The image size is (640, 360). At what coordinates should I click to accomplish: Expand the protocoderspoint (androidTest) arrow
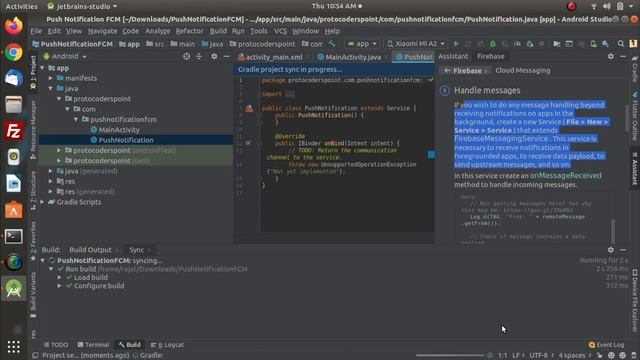59,150
